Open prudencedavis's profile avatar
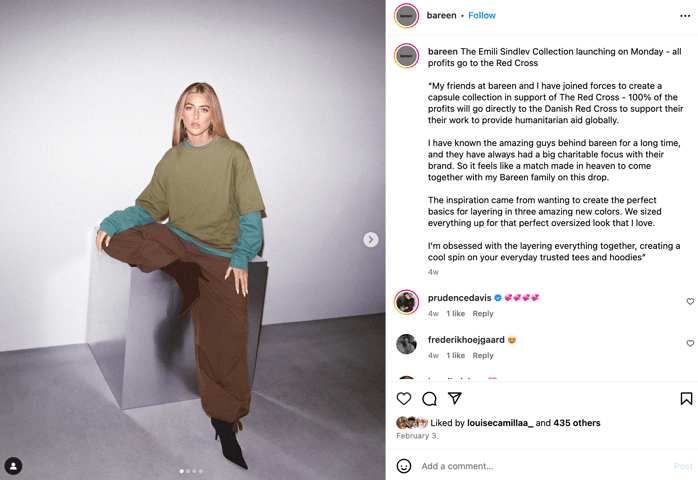698x480 pixels. click(x=406, y=302)
